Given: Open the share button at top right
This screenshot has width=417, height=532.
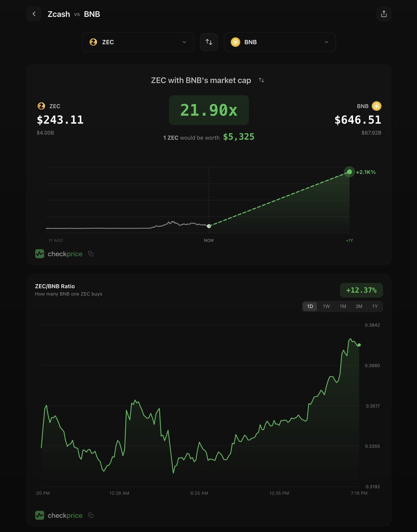Looking at the screenshot, I should [x=384, y=14].
